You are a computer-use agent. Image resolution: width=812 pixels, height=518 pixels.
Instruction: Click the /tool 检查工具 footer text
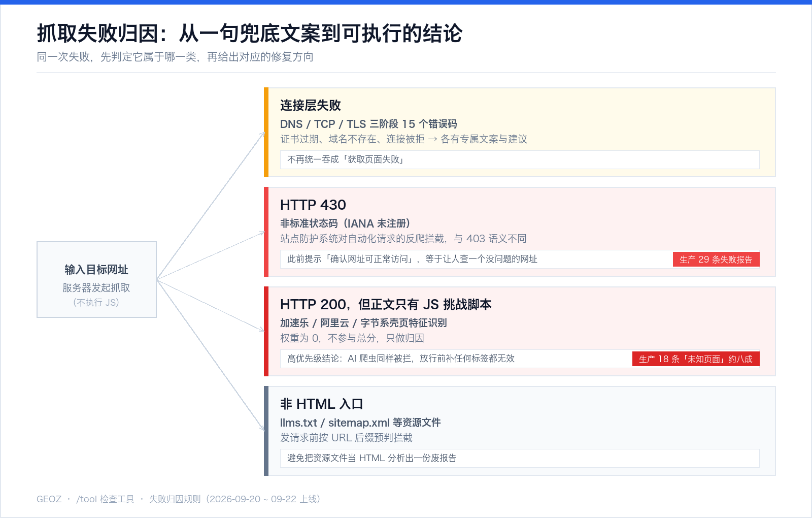tap(105, 499)
